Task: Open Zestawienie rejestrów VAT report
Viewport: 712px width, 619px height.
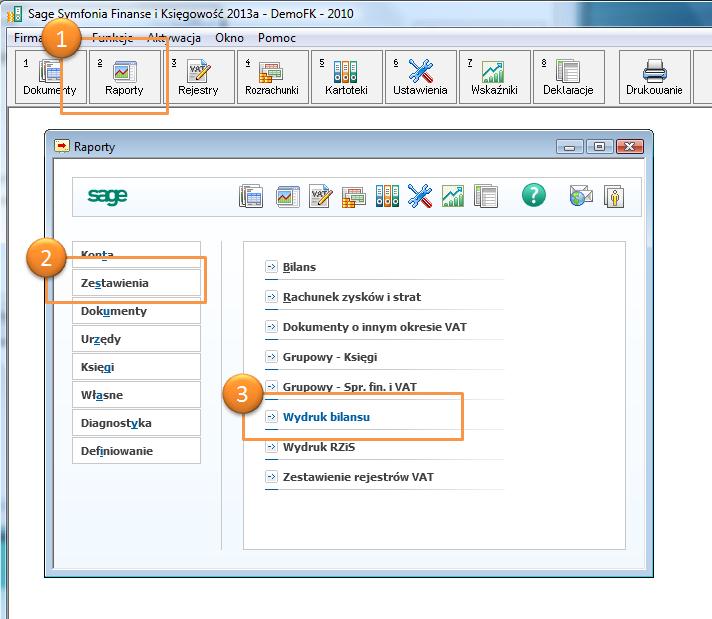Action: pyautogui.click(x=358, y=477)
